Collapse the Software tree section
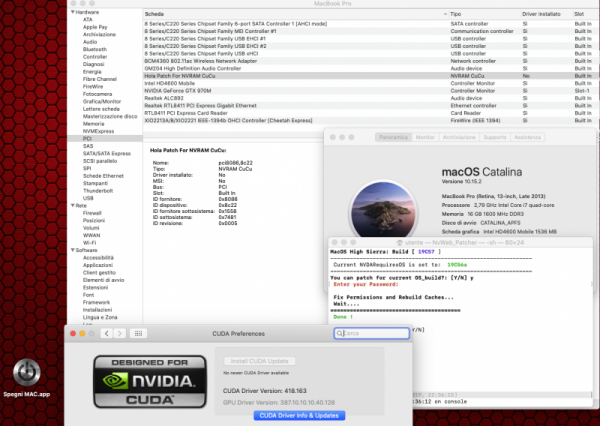This screenshot has width=600, height=426. click(73, 250)
